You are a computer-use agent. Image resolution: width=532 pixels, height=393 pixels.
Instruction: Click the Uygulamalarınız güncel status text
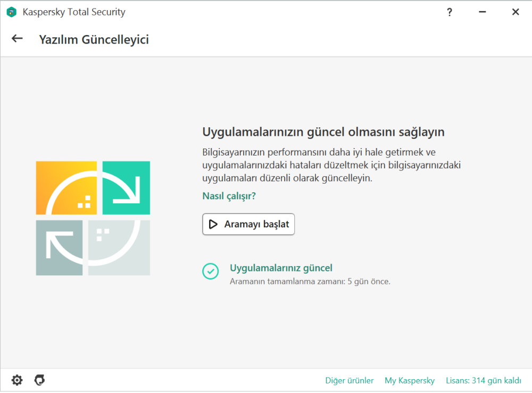(281, 268)
